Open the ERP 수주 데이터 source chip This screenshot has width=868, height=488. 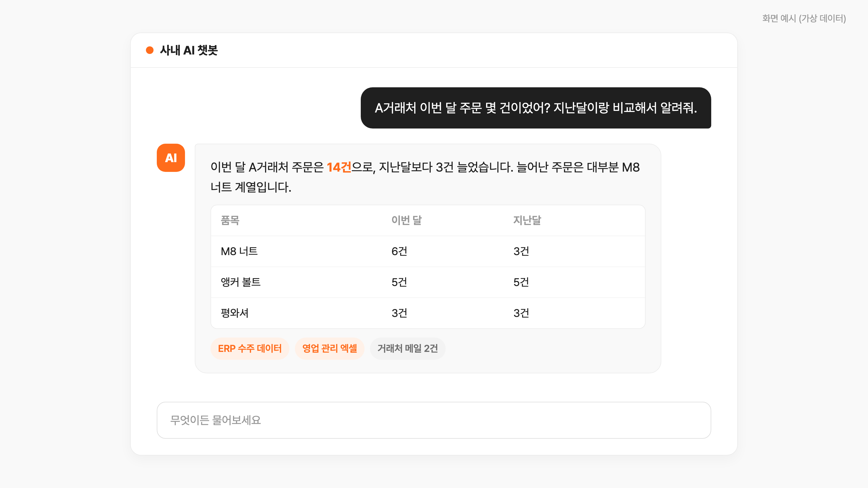pos(250,348)
